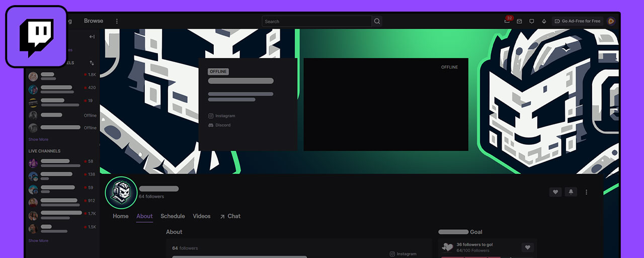The width and height of the screenshot is (644, 258).
Task: Expand live channels with Show More
Action: tap(38, 241)
